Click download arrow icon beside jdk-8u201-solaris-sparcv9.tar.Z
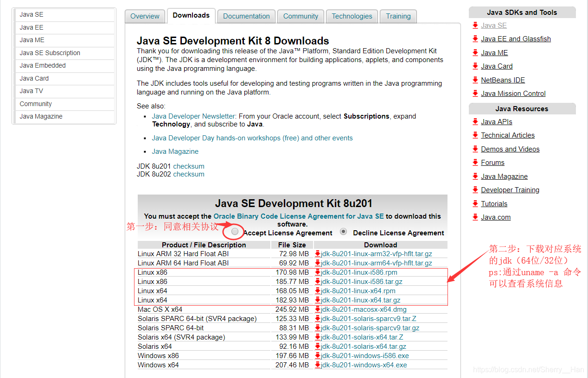Image resolution: width=588 pixels, height=378 pixels. pos(318,319)
